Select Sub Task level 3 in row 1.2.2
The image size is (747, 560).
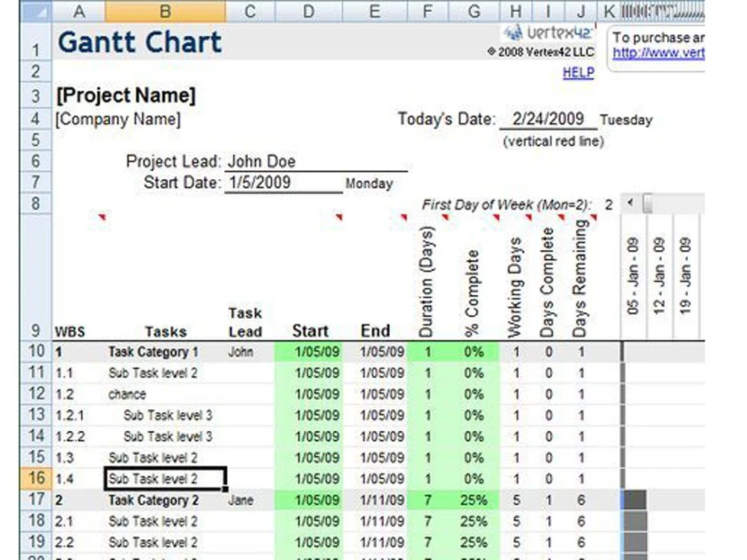click(x=167, y=436)
